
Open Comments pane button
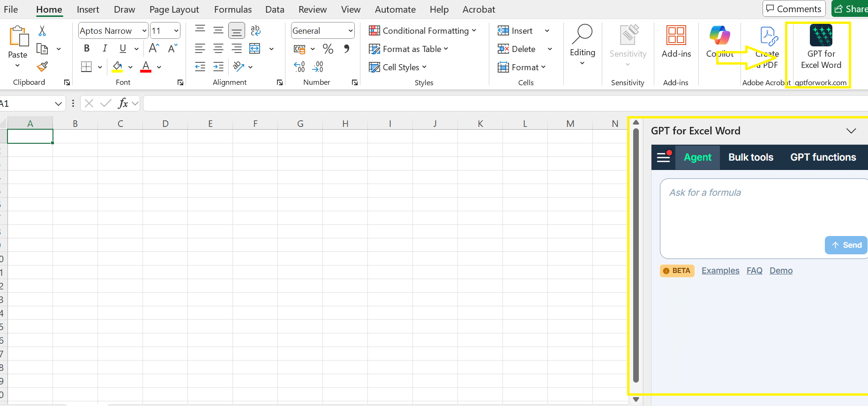794,9
